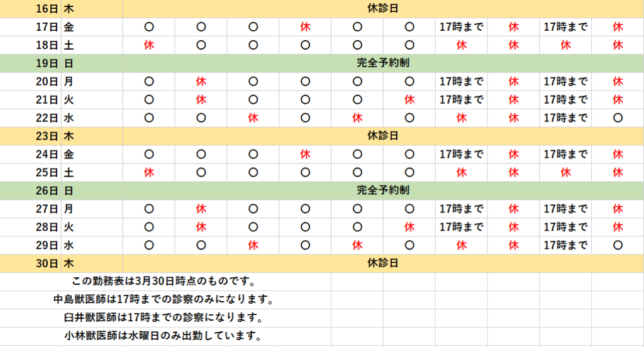Click the circle in the last column of 29日 row
The width and height of the screenshot is (644, 347).
[x=618, y=245]
